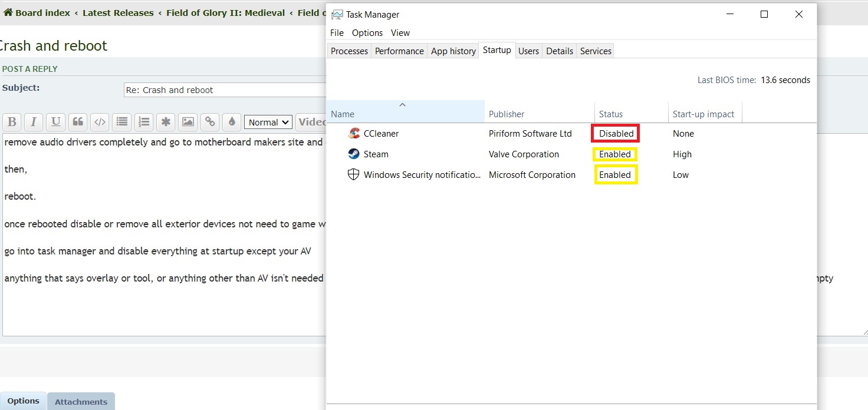Viewport: 868px width, 410px height.
Task: Insert code block using the code icon
Action: pos(100,122)
